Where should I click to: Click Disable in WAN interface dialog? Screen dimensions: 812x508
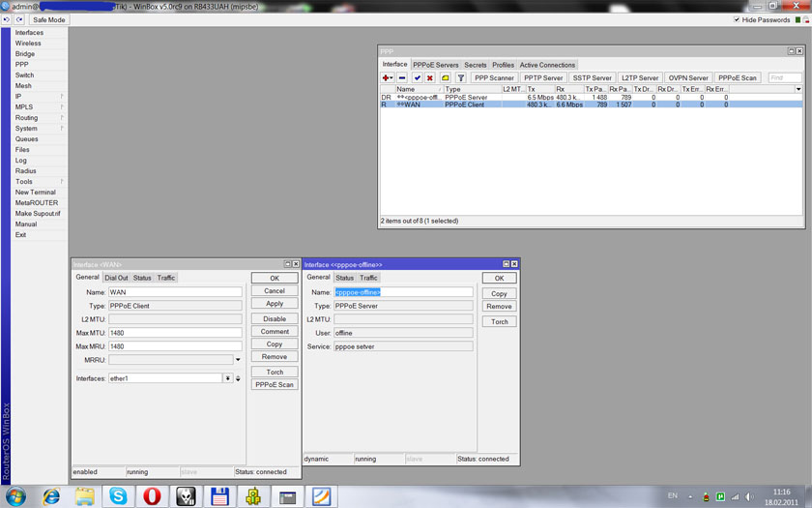pyautogui.click(x=275, y=318)
